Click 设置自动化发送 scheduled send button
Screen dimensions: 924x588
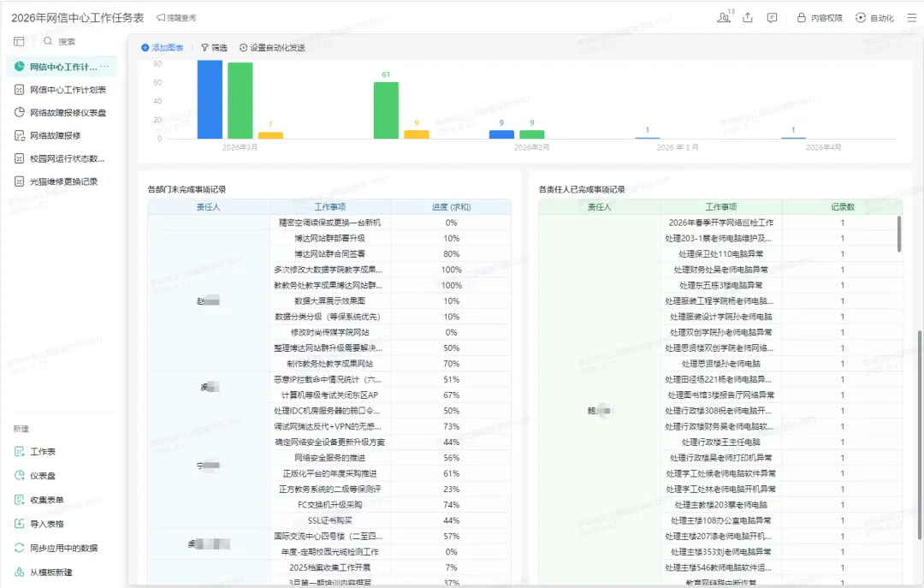[x=272, y=48]
